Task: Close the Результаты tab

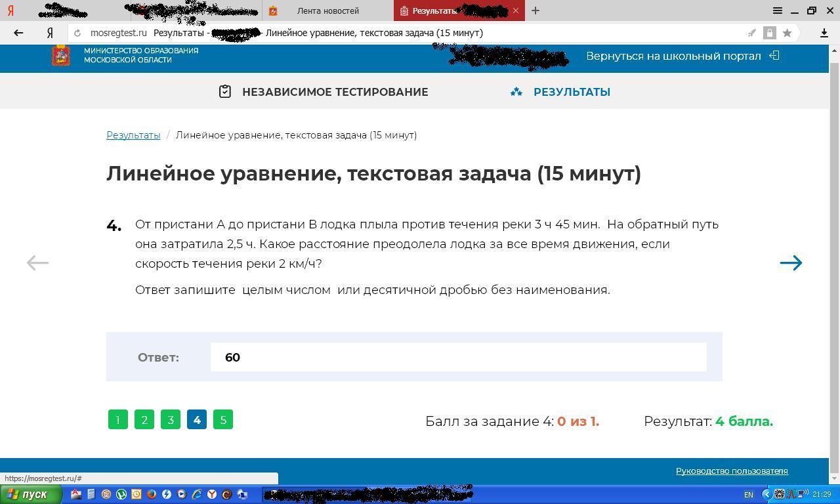Action: [516, 10]
